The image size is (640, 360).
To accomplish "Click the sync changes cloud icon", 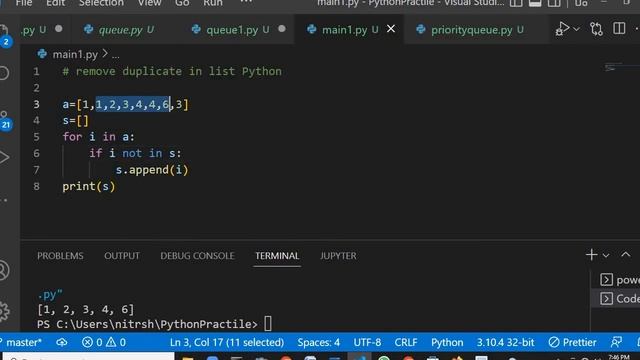I will point(62,342).
